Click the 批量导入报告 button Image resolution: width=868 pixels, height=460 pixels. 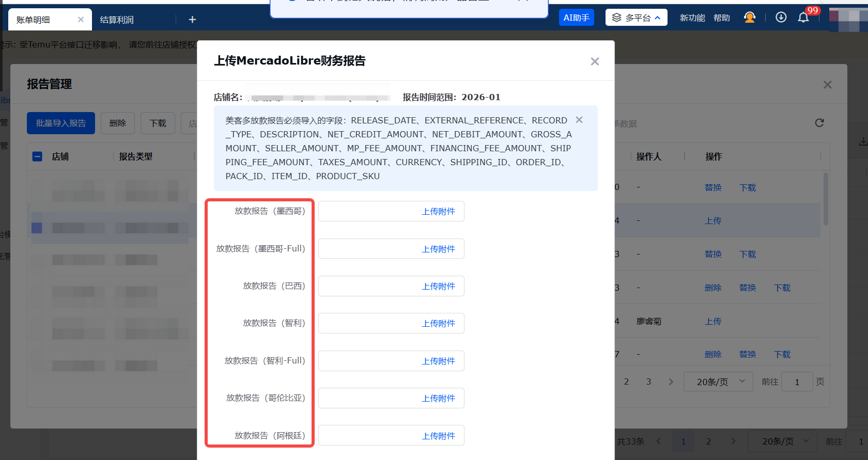pos(61,123)
